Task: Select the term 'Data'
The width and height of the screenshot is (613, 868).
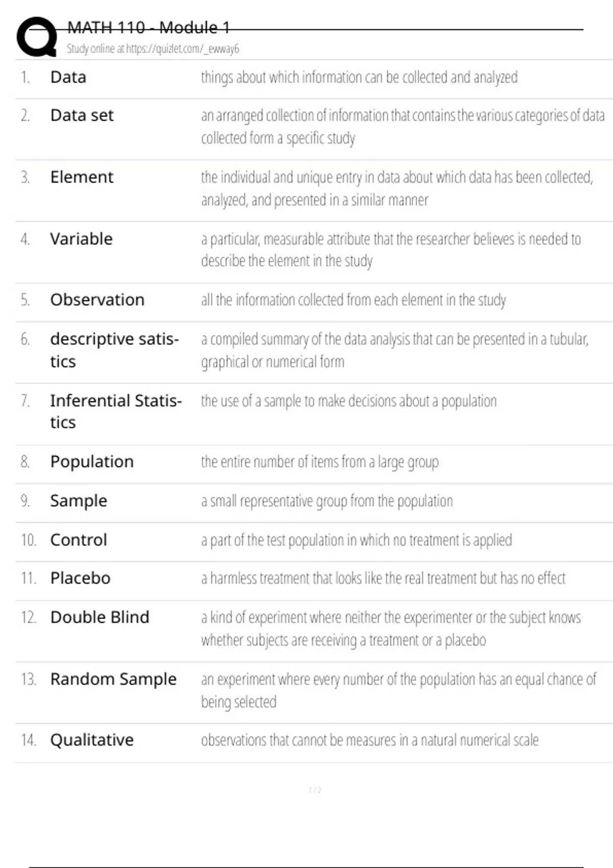Action: 68,78
